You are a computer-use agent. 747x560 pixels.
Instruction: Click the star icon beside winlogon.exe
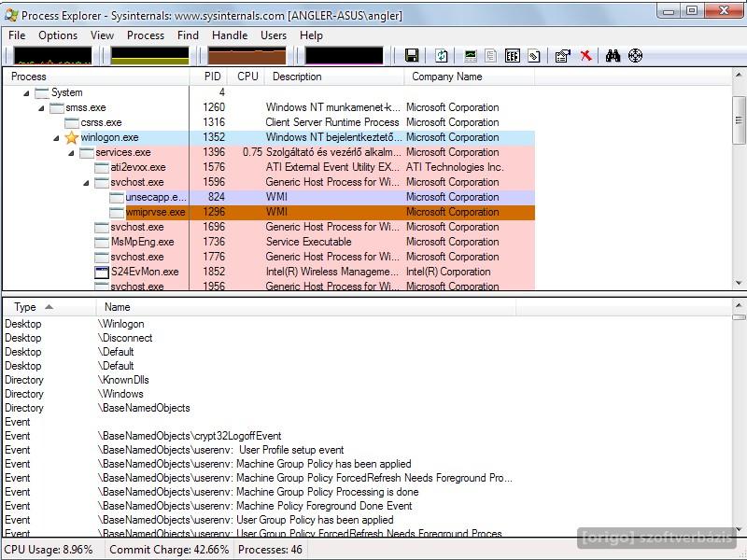[72, 137]
